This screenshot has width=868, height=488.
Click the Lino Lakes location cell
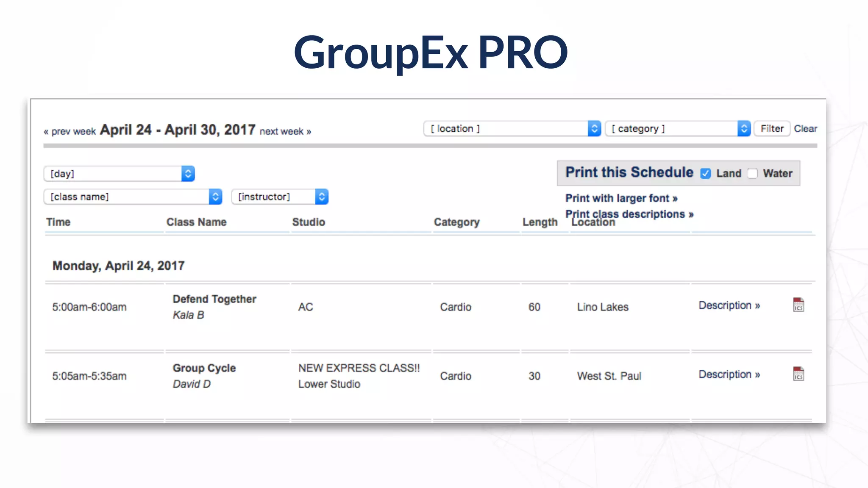pyautogui.click(x=603, y=307)
